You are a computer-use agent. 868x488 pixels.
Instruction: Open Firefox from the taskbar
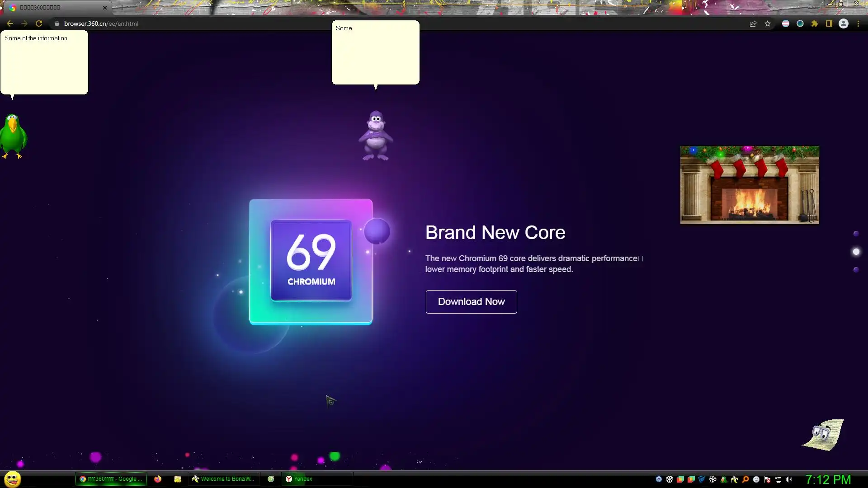pyautogui.click(x=158, y=479)
